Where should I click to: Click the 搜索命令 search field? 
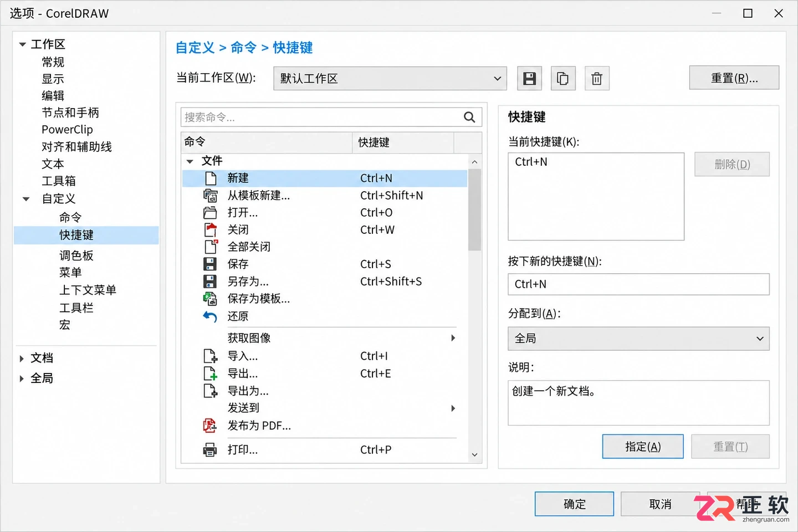[x=331, y=117]
